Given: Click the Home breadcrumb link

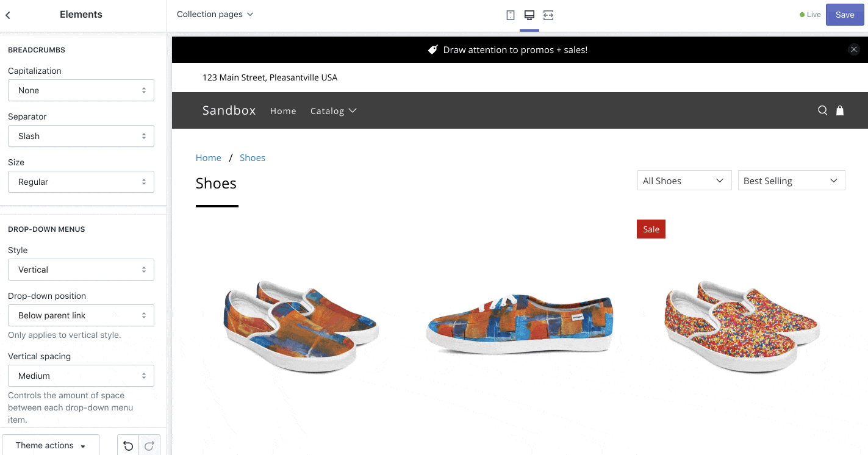Looking at the screenshot, I should [x=209, y=158].
